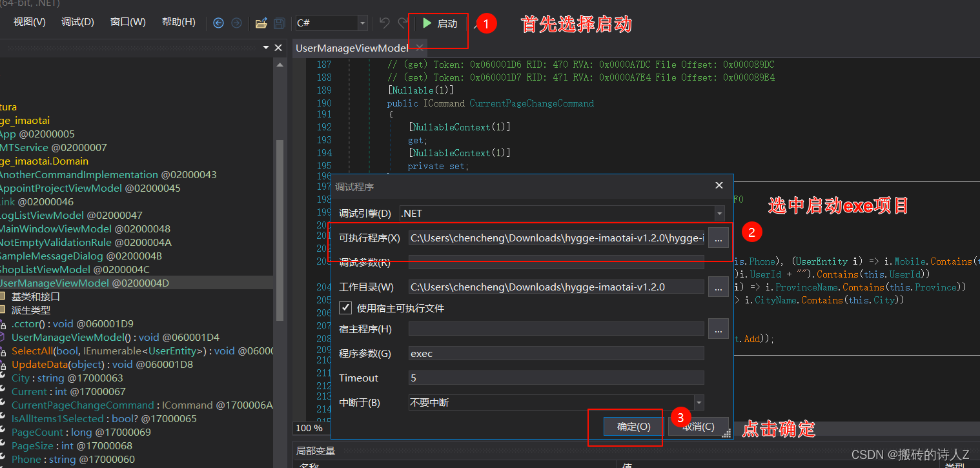
Task: Click the 工作目录(W) path field
Action: point(556,287)
